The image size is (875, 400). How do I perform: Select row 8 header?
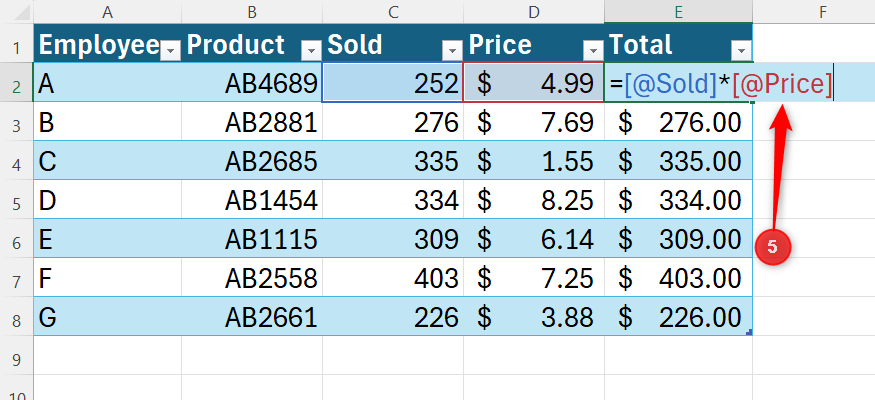point(17,316)
